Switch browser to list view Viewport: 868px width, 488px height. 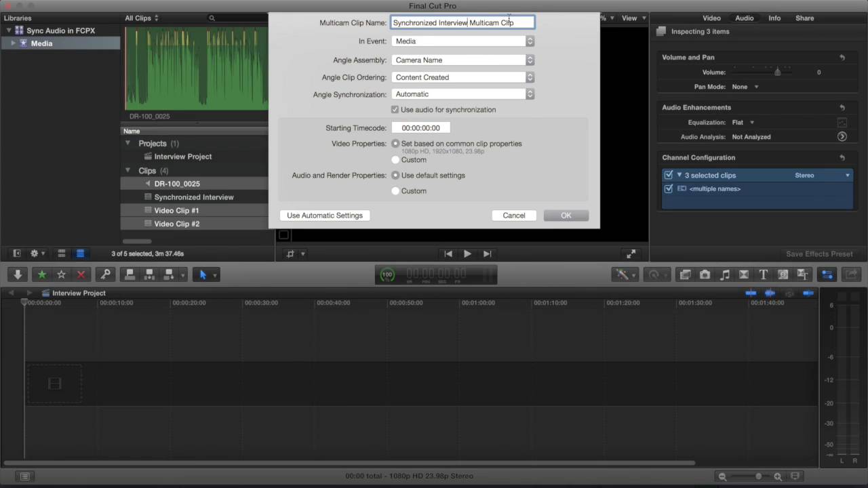coord(80,253)
